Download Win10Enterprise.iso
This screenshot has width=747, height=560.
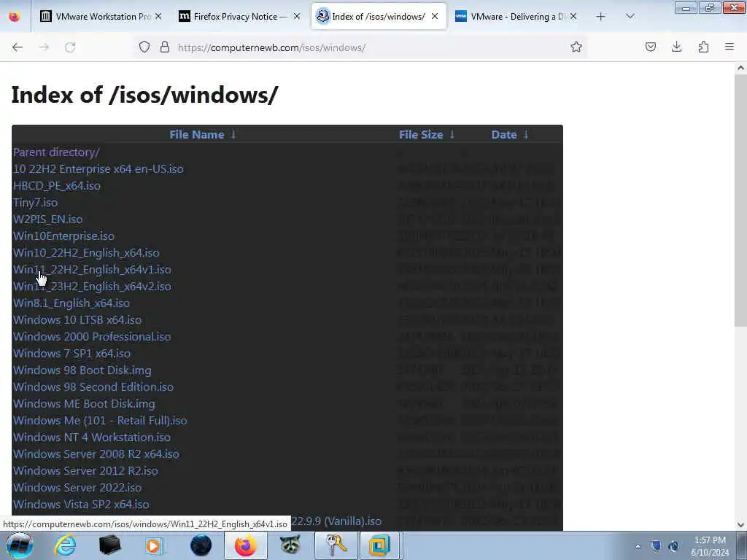tap(63, 236)
